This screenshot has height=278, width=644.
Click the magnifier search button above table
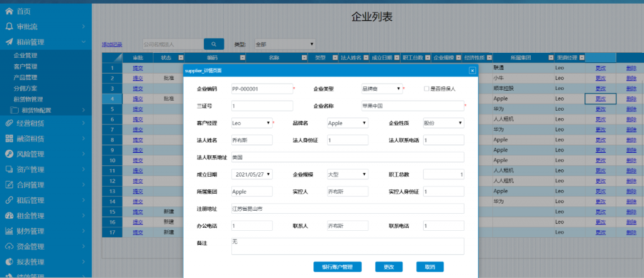pos(214,44)
